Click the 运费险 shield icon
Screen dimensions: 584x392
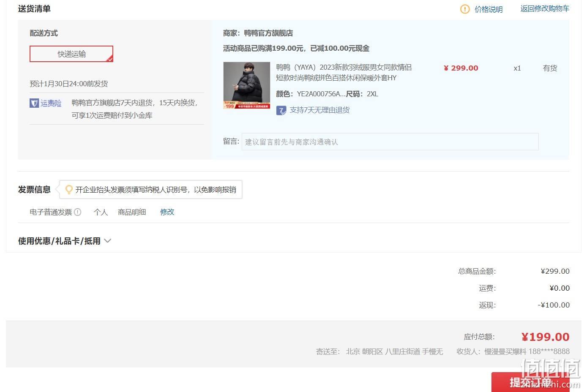[34, 103]
